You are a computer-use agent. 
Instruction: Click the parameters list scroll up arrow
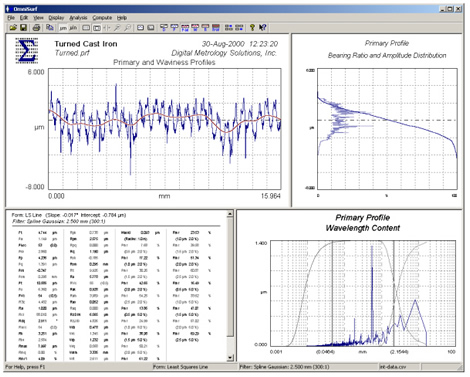point(230,214)
